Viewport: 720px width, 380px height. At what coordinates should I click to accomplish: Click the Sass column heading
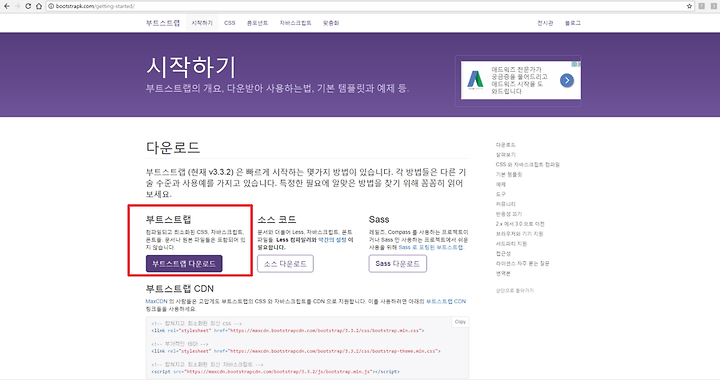pos(379,219)
